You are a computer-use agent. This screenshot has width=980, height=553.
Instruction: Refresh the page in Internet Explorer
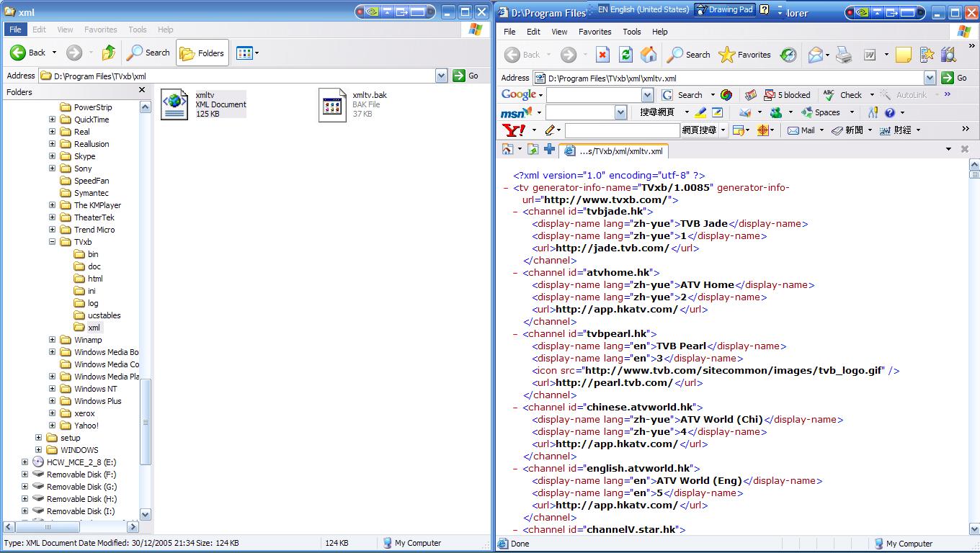pos(625,55)
